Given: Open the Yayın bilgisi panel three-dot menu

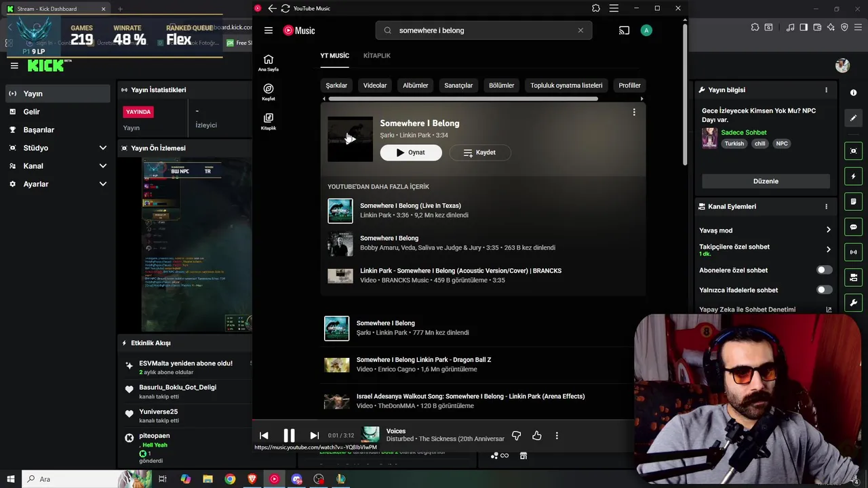Looking at the screenshot, I should tap(826, 89).
